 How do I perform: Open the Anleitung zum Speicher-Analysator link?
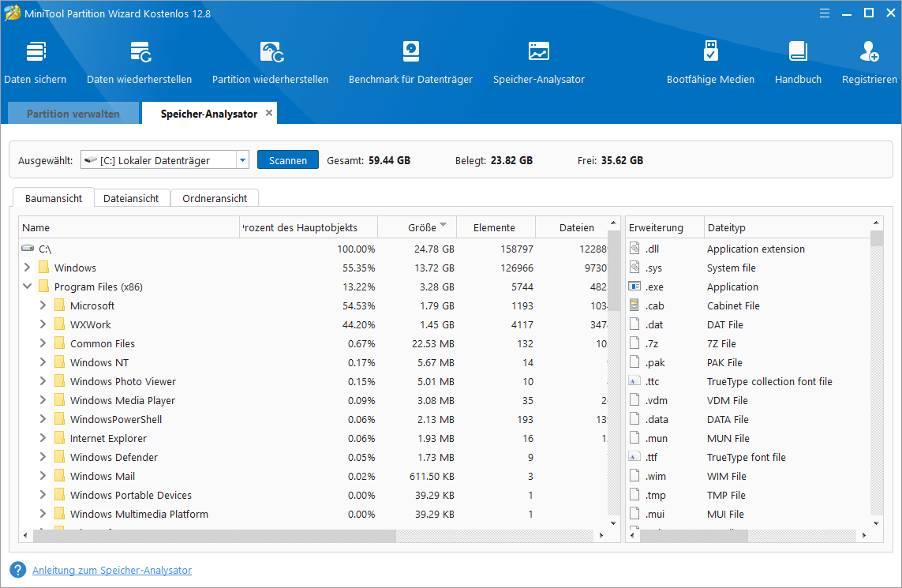pyautogui.click(x=112, y=570)
